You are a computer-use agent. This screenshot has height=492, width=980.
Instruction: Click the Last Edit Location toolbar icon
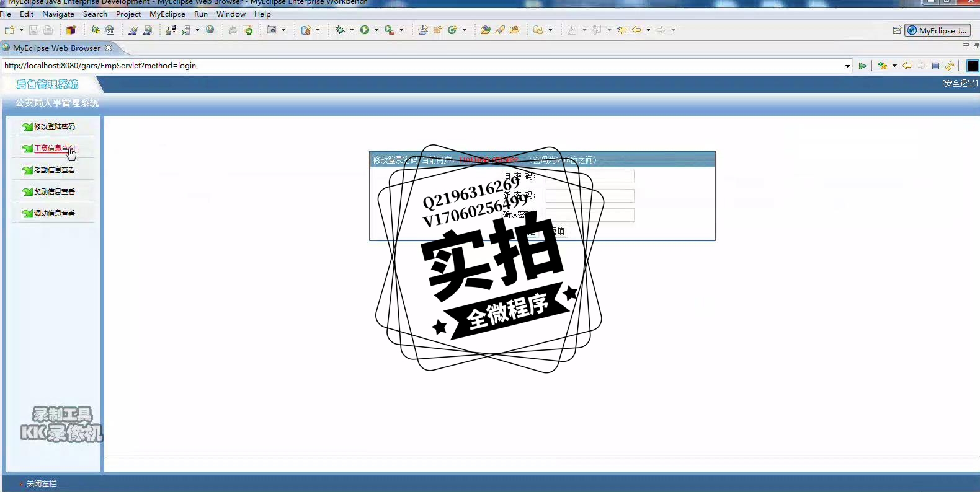621,30
